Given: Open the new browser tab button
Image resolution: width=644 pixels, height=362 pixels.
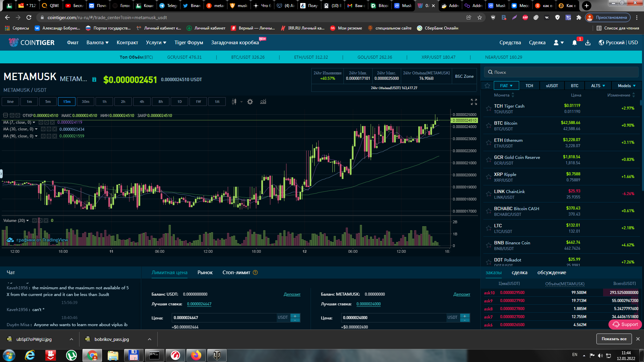Looking at the screenshot, I should coord(586,6).
